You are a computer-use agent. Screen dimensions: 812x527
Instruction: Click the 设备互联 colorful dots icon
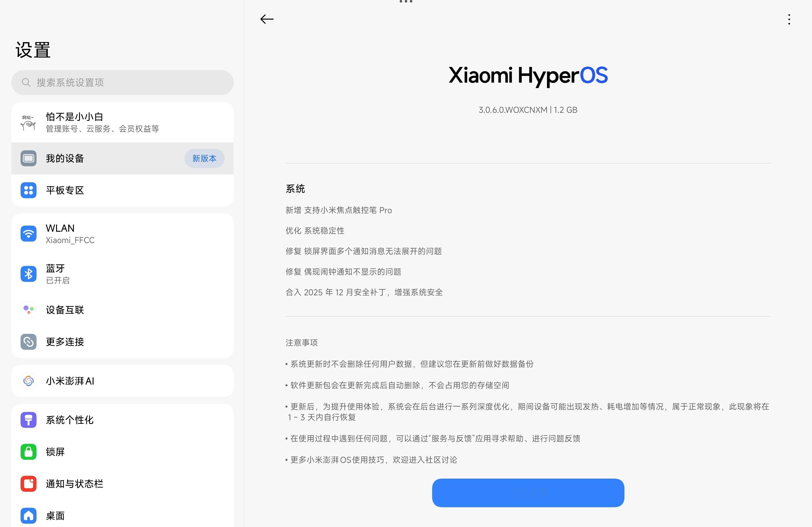pos(28,310)
